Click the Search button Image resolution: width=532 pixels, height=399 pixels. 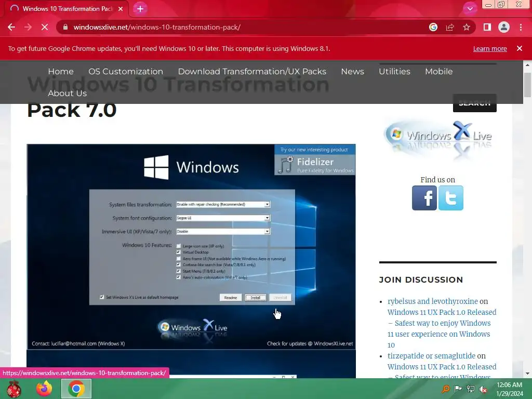click(475, 103)
